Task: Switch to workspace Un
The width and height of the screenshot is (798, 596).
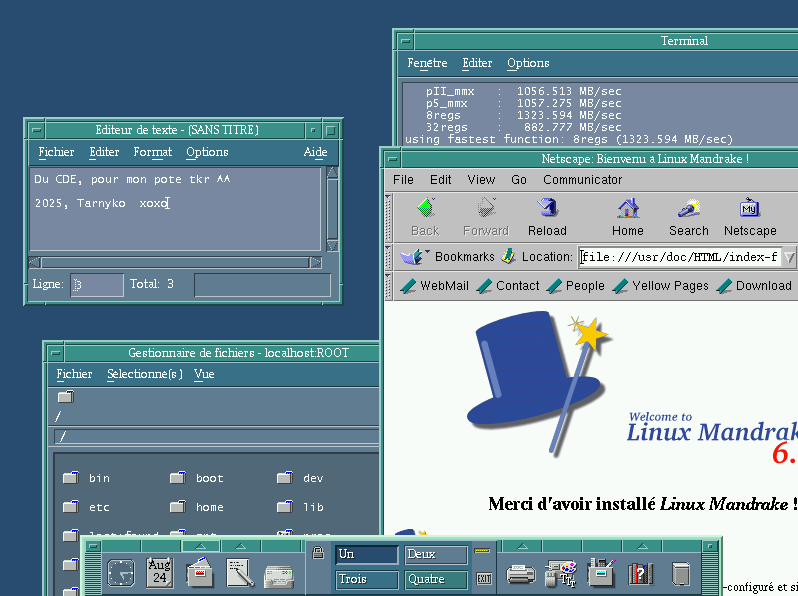Action: (366, 554)
